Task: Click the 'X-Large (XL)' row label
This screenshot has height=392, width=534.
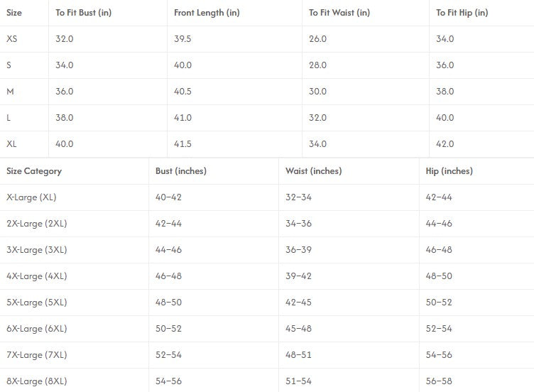Action: coord(31,197)
